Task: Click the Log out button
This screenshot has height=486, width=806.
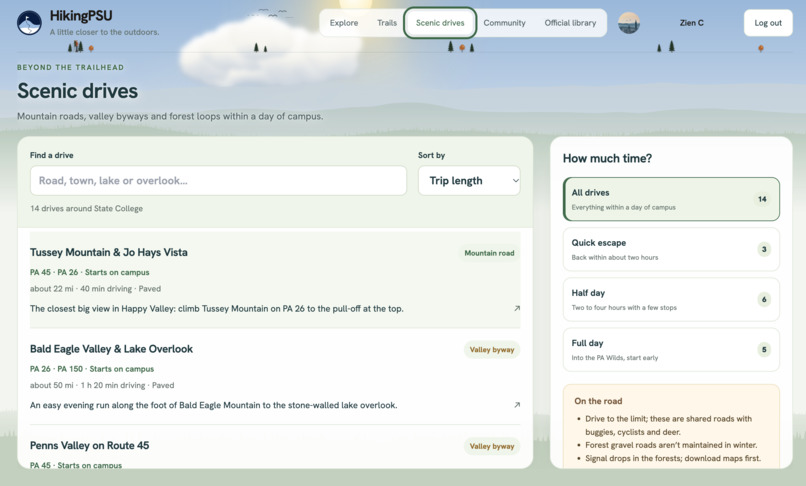Action: [768, 23]
